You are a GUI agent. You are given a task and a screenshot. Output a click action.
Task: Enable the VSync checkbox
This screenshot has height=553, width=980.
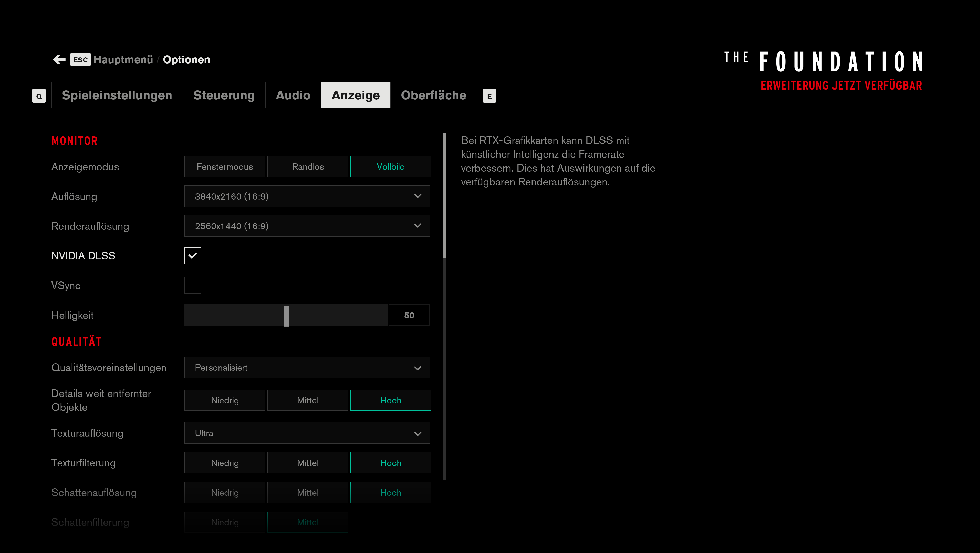pyautogui.click(x=193, y=285)
